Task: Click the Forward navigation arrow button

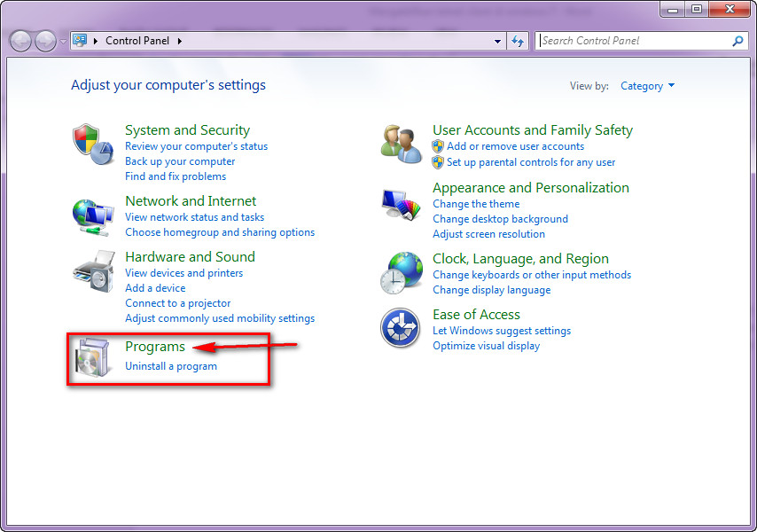Action: (45, 41)
